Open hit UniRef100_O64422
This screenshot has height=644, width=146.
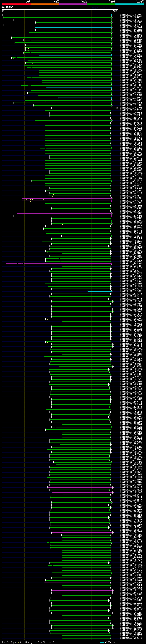point(131,17)
